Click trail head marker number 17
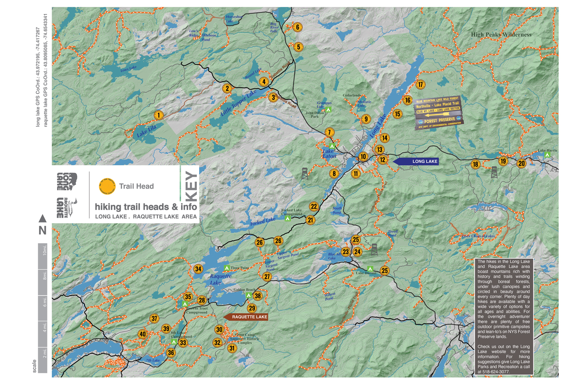The width and height of the screenshot is (588, 383). pos(420,85)
